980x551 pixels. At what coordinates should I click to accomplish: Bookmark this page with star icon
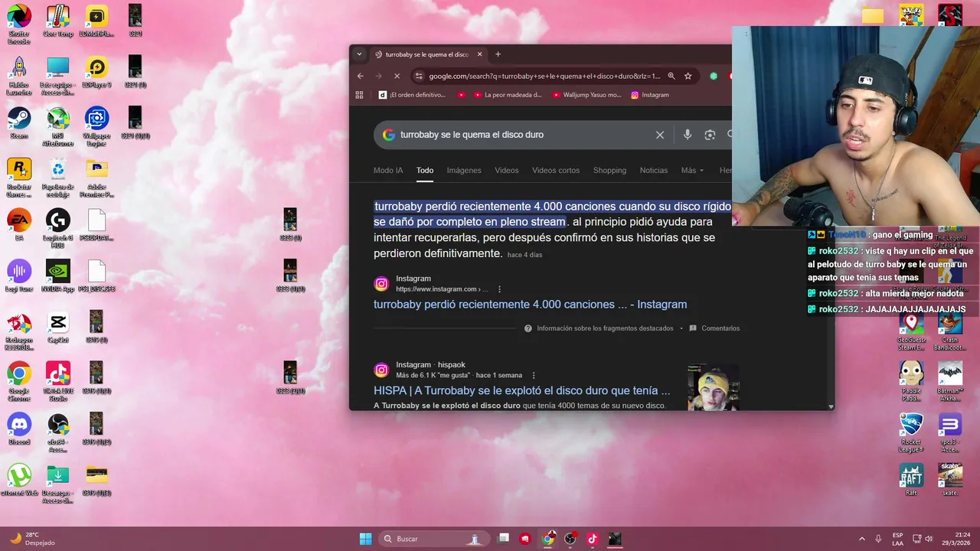click(x=688, y=76)
